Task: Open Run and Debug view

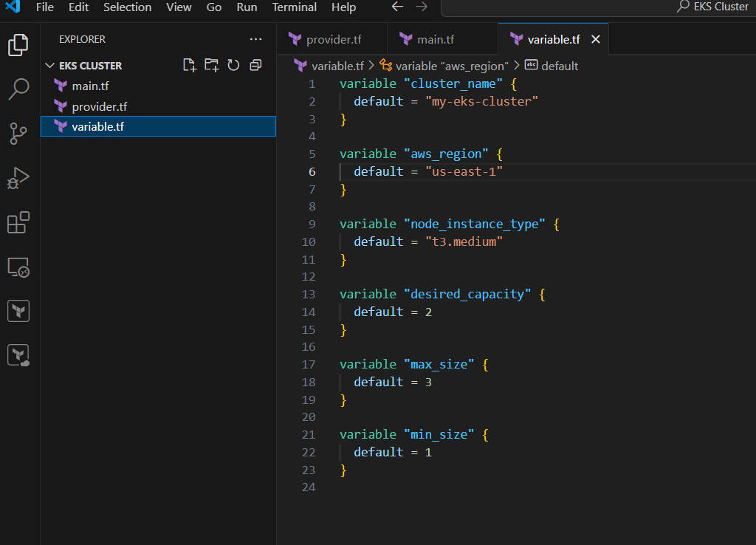Action: (x=18, y=178)
